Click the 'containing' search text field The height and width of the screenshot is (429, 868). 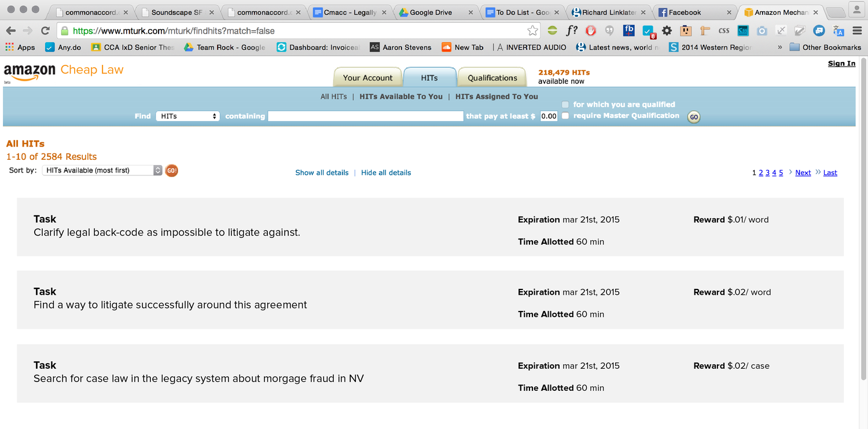tap(366, 116)
